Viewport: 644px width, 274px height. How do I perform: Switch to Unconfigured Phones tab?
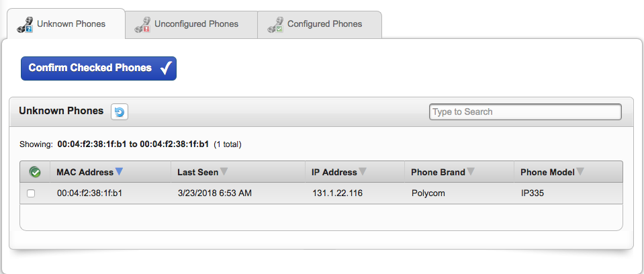coord(196,24)
